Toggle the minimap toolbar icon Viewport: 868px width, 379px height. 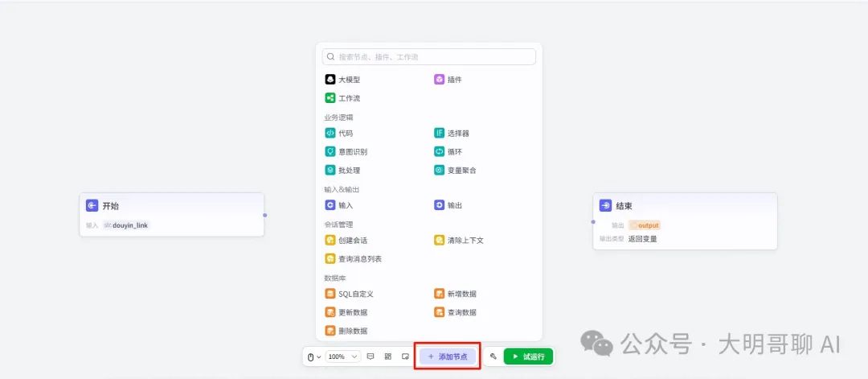point(405,356)
